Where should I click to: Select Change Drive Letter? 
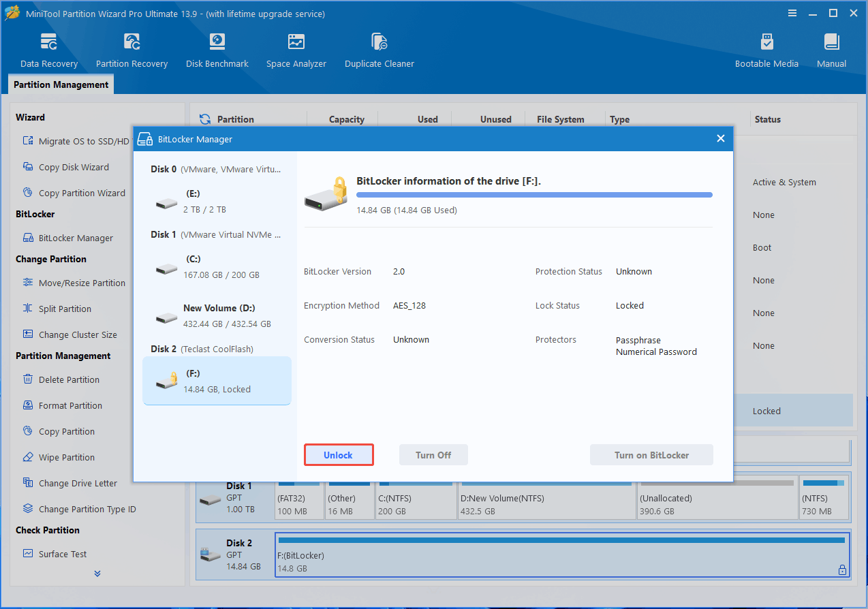tap(69, 483)
